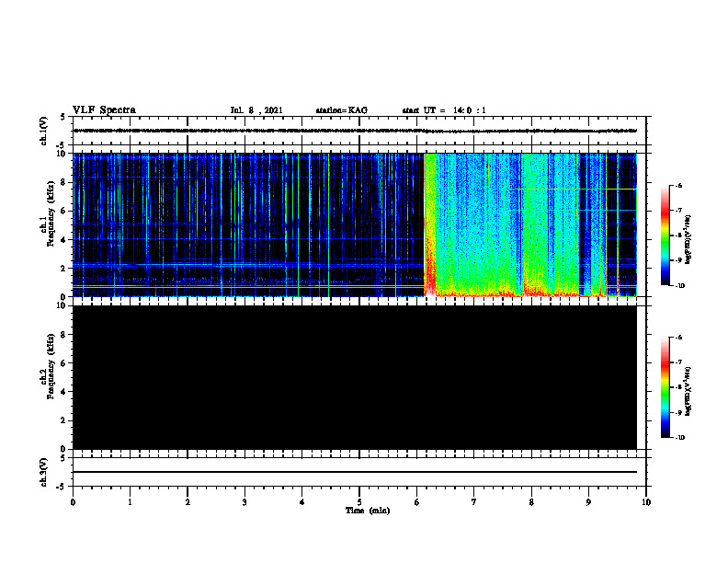Viewport: 728px width, 563px height.
Task: Click time axis tick label "2"
Action: click(188, 502)
